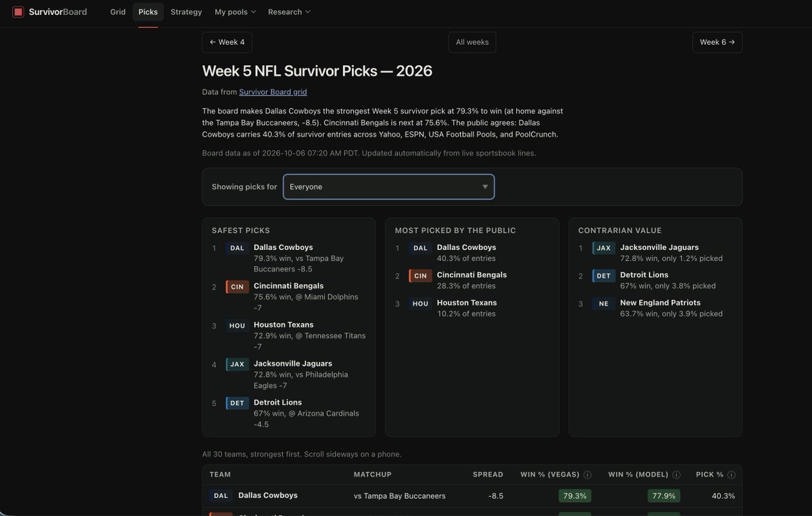Click the MATCHUP column header
The height and width of the screenshot is (516, 812).
click(373, 475)
